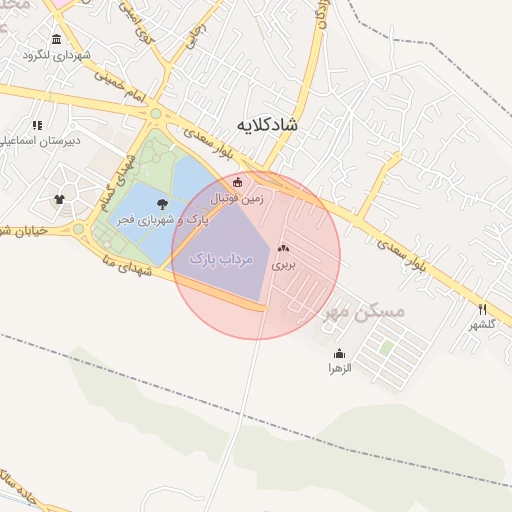
Task: Select the school icon above دبیرستان اسماعیلی
Action: tap(37, 125)
